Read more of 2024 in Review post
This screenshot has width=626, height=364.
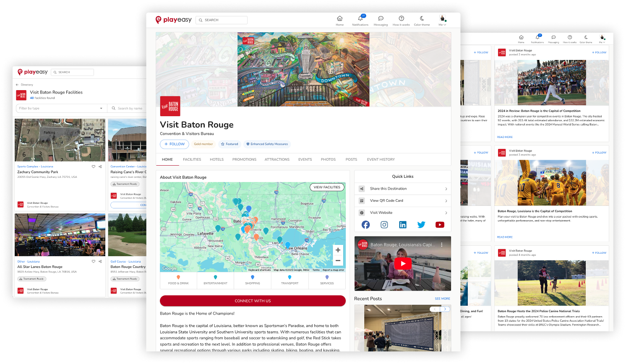tap(505, 137)
